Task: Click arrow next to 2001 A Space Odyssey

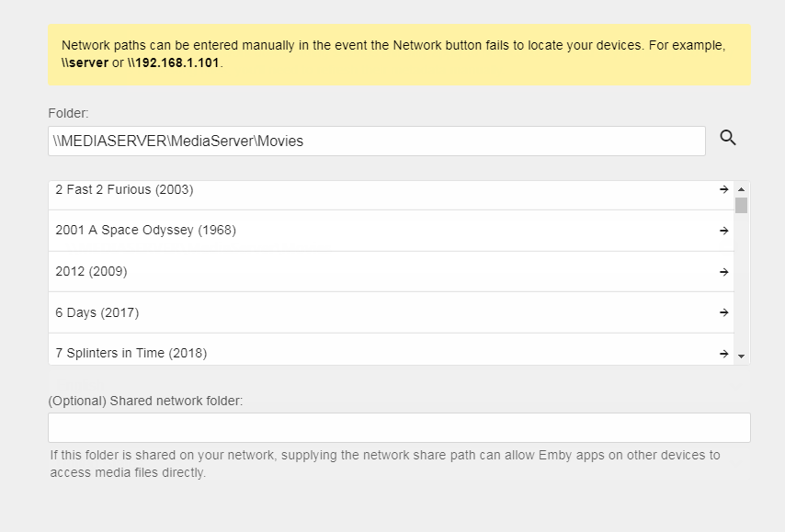Action: (724, 231)
